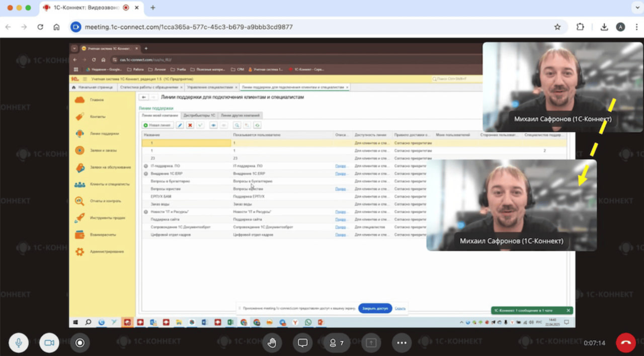Open the meeting chat panel
644x356 pixels.
[302, 342]
